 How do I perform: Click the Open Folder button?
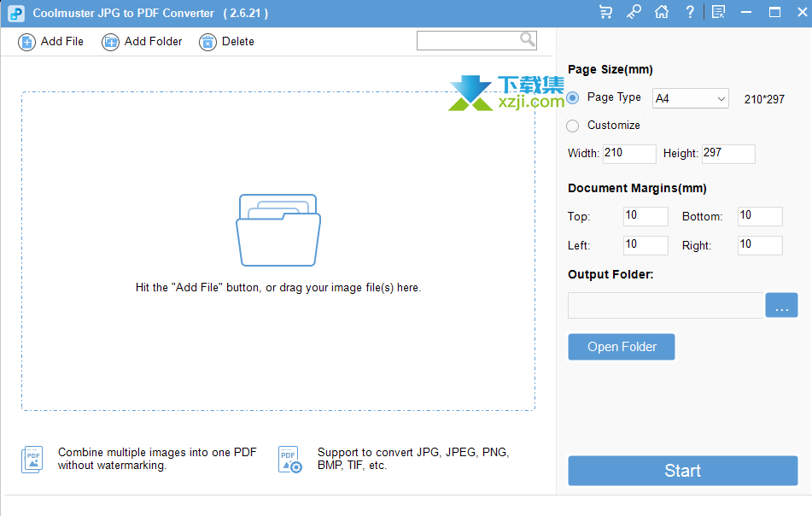pos(622,347)
